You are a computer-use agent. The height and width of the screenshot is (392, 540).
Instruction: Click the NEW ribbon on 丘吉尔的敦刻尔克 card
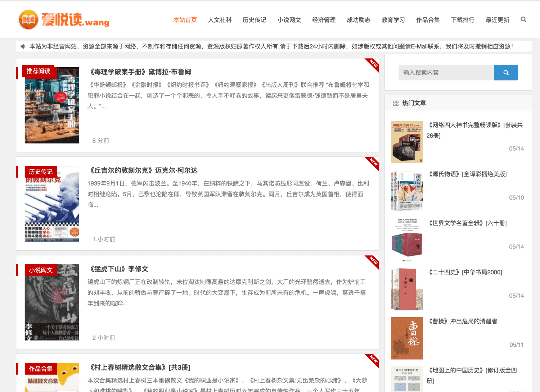[x=373, y=163]
